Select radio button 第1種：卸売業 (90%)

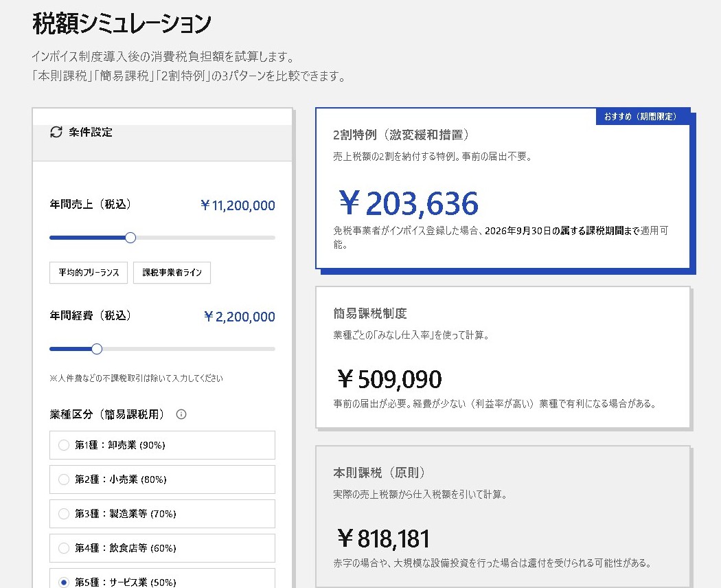pos(65,445)
